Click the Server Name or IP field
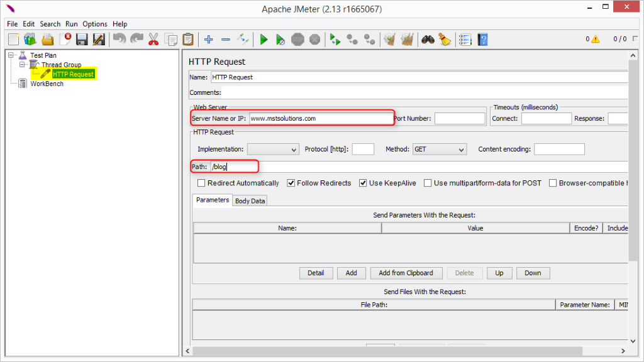 (321, 118)
